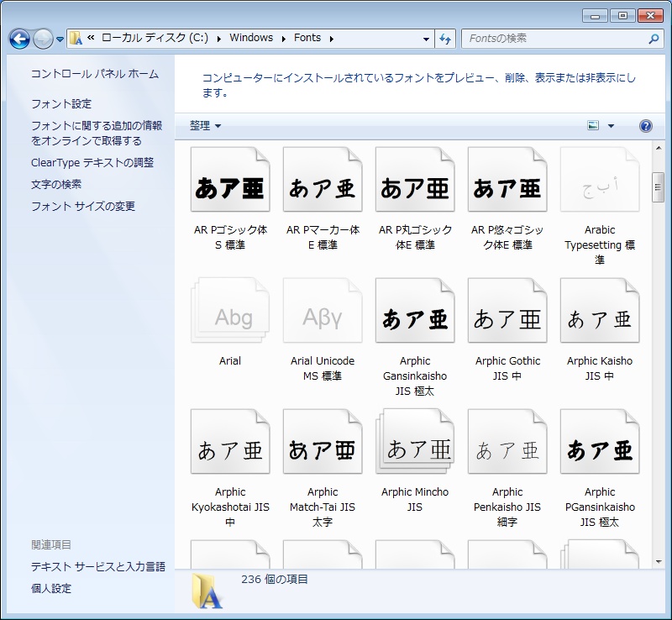Minimize the Fonts window
Screen dimensions: 672x620
[x=595, y=16]
